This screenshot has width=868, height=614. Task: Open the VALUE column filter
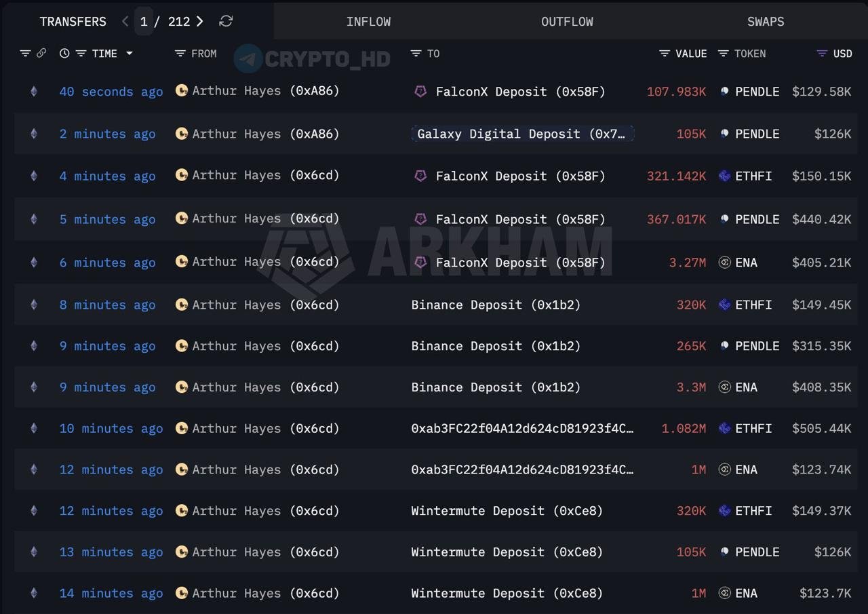click(x=665, y=53)
